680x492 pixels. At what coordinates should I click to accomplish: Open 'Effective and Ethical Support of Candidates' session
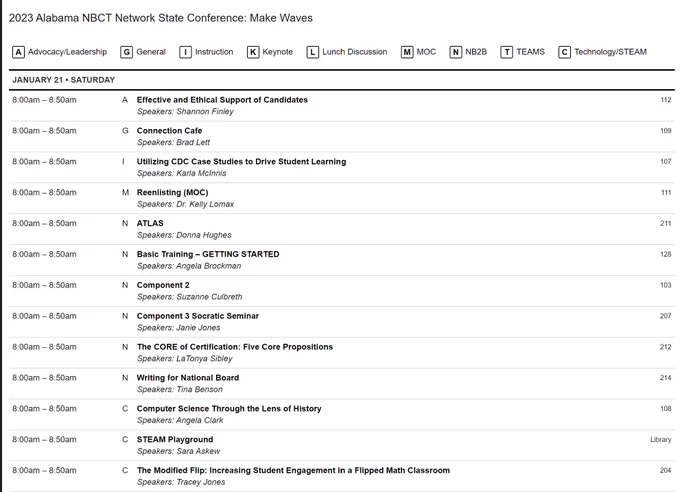(222, 100)
